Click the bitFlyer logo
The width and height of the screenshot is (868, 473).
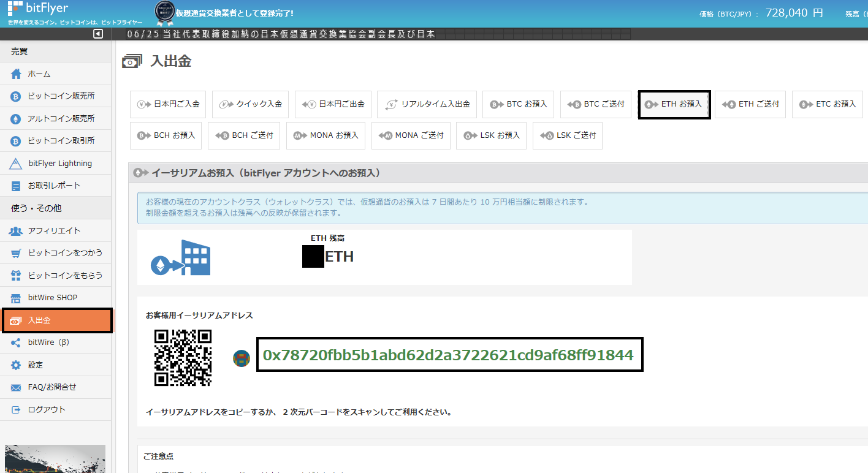[37, 9]
